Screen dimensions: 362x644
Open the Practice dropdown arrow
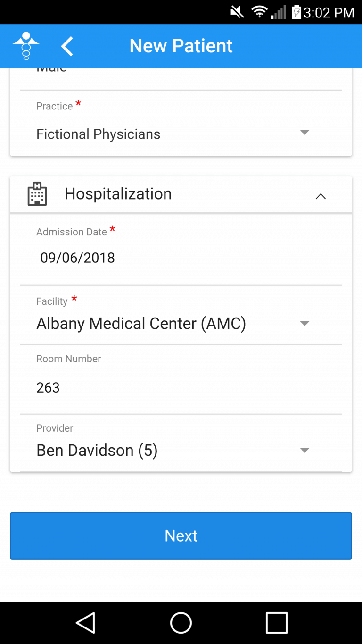(304, 132)
